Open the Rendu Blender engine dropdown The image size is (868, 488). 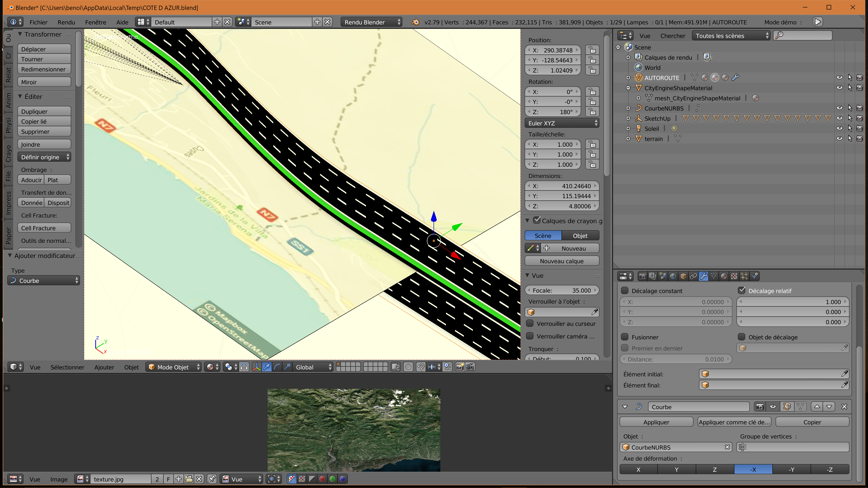(371, 22)
